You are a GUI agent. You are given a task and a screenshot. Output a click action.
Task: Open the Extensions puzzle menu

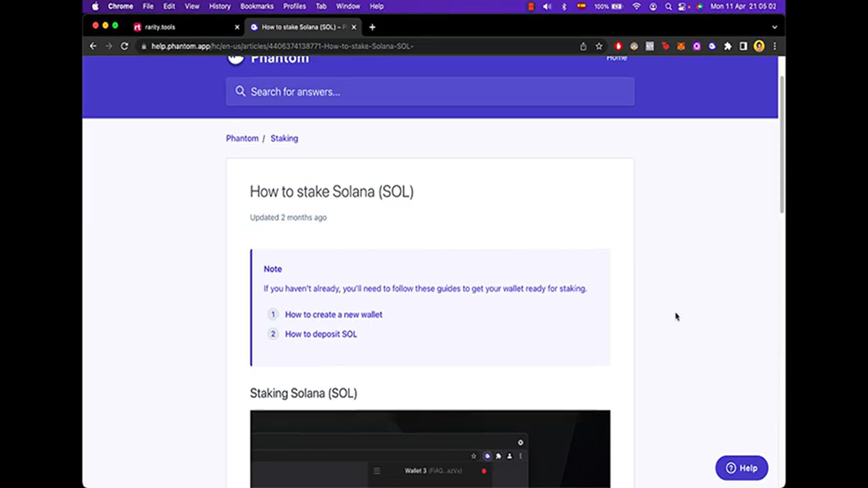pos(728,46)
